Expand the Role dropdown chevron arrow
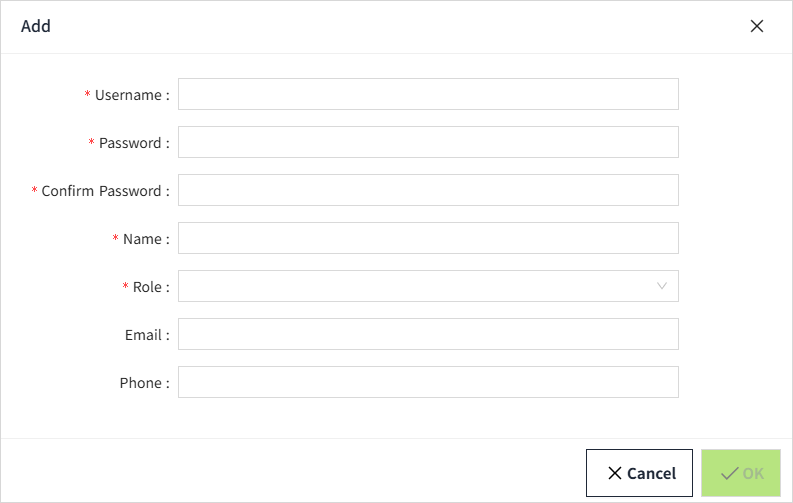793x503 pixels. 662,286
